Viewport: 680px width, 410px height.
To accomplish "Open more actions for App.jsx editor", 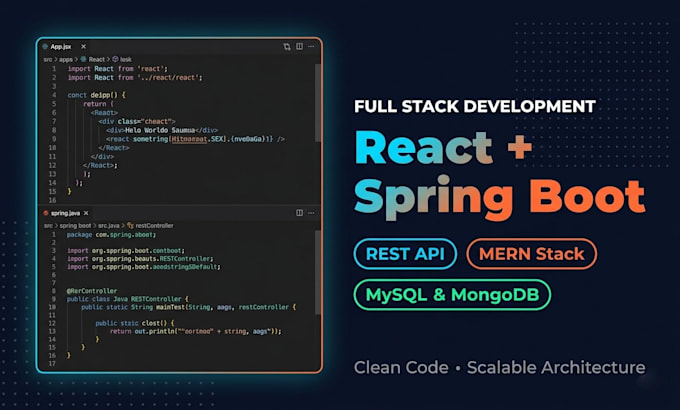I will [311, 46].
